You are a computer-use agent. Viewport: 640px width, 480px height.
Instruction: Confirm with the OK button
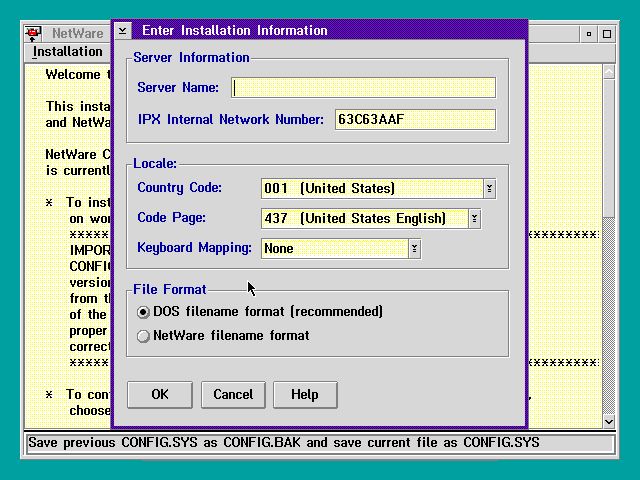pyautogui.click(x=160, y=395)
